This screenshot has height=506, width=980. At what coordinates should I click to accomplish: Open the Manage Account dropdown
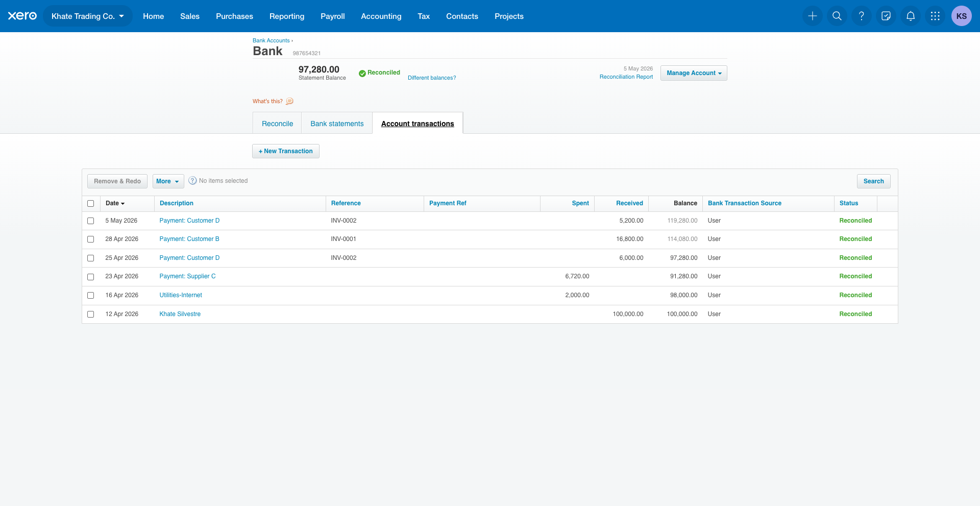694,73
